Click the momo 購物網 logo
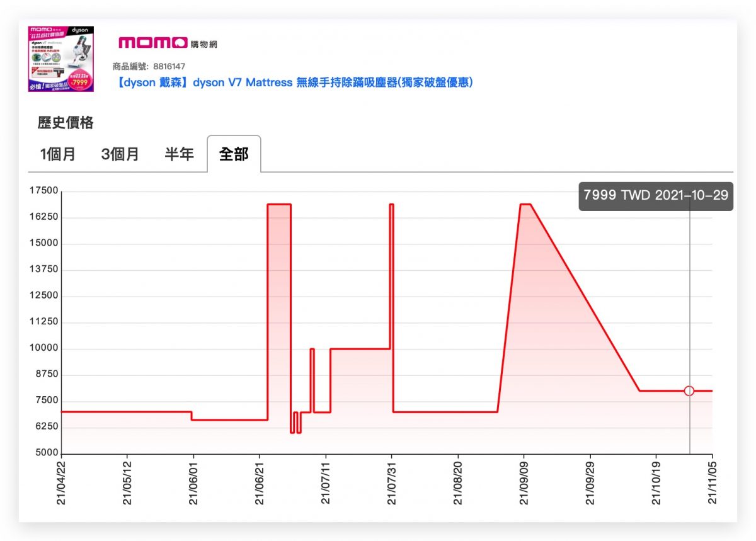756x541 pixels. [168, 43]
